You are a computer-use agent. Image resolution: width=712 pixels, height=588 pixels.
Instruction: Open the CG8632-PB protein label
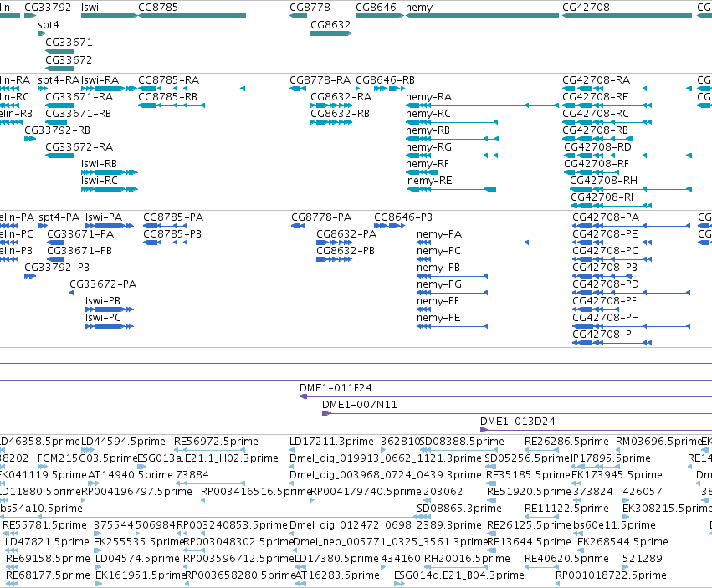(346, 251)
